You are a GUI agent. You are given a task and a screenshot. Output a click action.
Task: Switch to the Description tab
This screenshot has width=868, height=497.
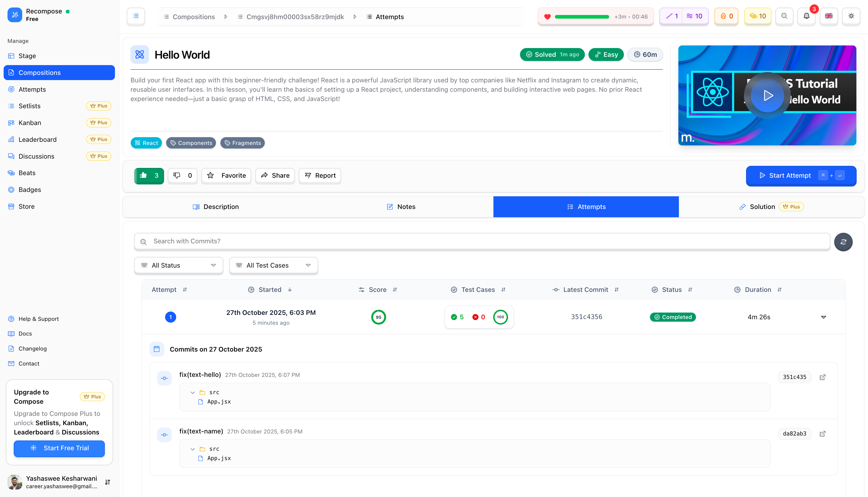tap(215, 206)
